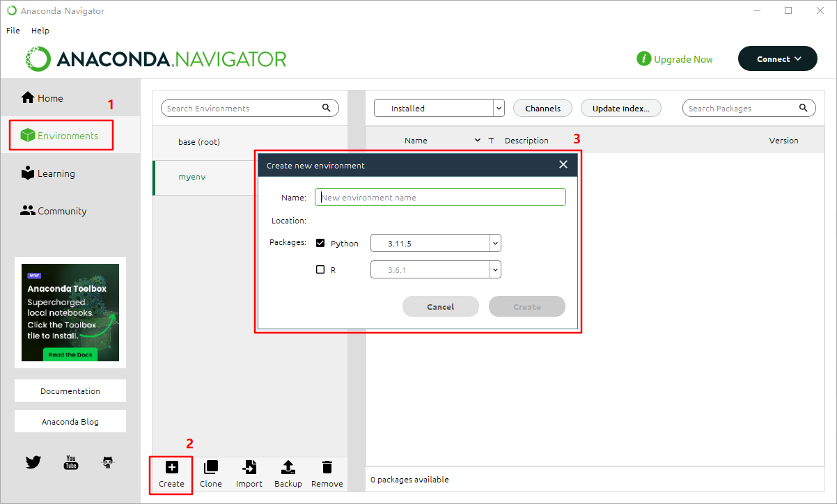The width and height of the screenshot is (837, 504).
Task: Click the search icon in Search Environments
Action: pyautogui.click(x=327, y=108)
